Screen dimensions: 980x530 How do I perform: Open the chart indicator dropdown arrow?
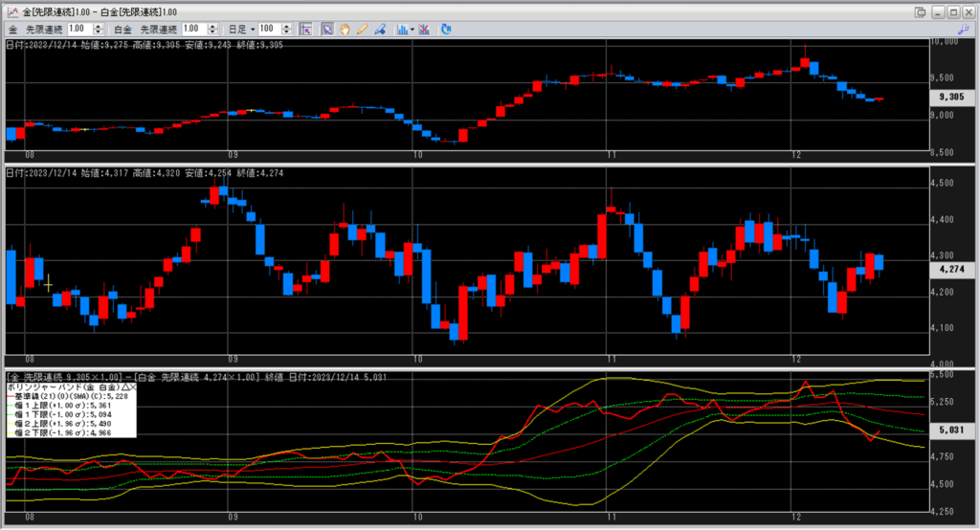[x=412, y=29]
